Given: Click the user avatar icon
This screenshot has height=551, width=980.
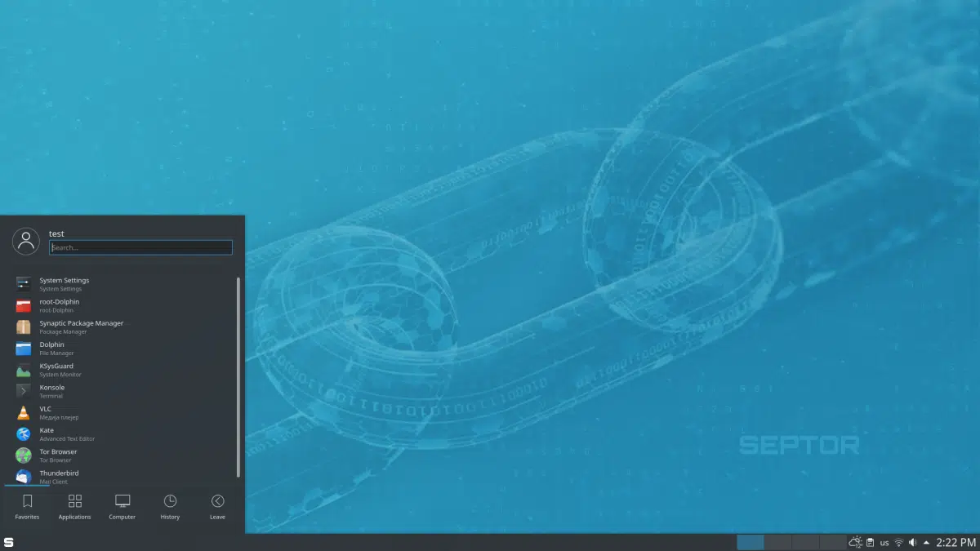Looking at the screenshot, I should [x=26, y=241].
